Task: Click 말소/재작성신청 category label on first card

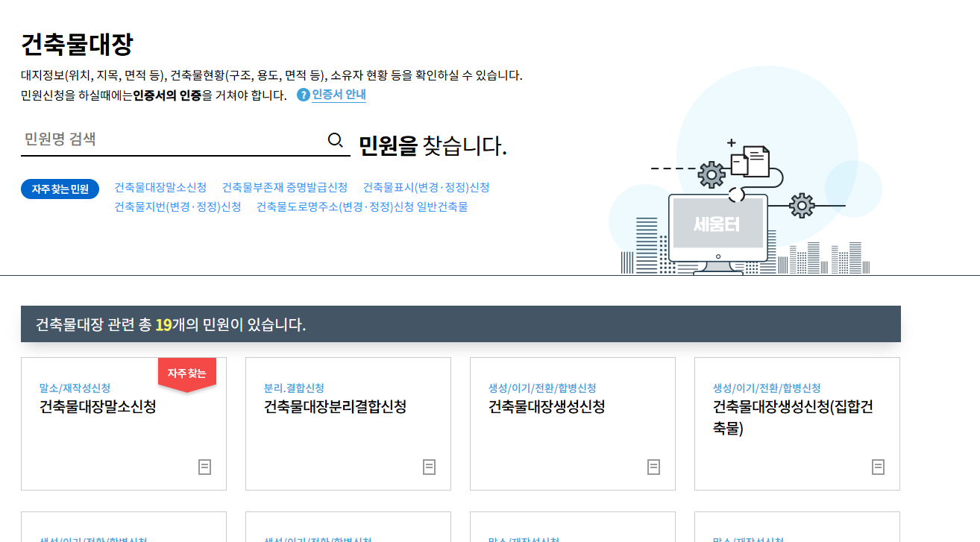Action: (75, 388)
